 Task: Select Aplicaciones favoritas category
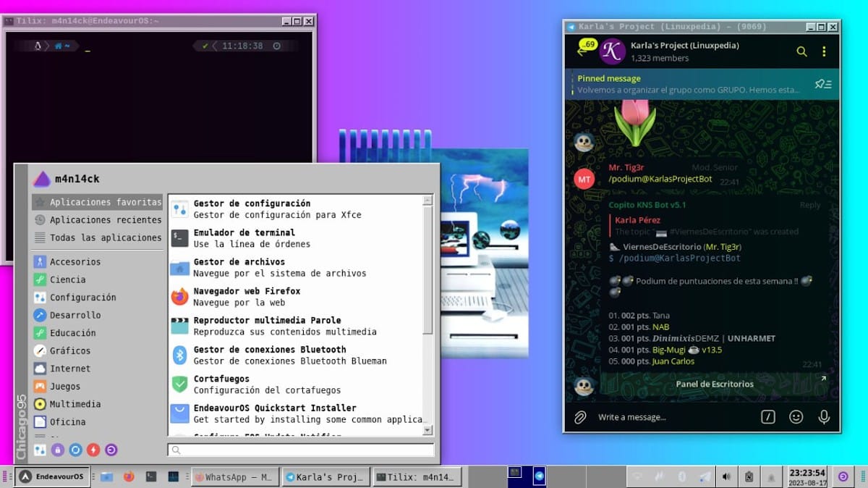tap(97, 202)
